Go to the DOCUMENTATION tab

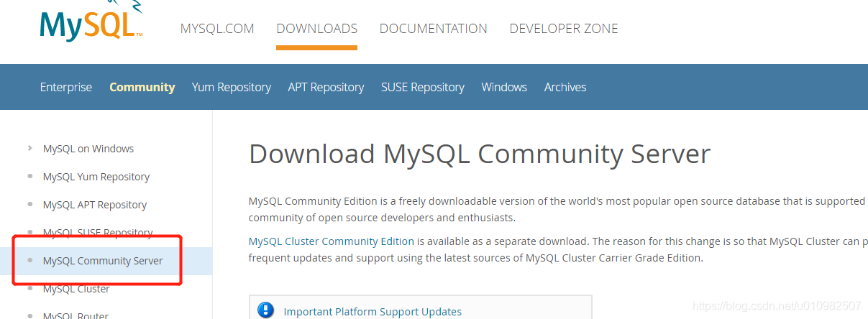pyautogui.click(x=434, y=29)
